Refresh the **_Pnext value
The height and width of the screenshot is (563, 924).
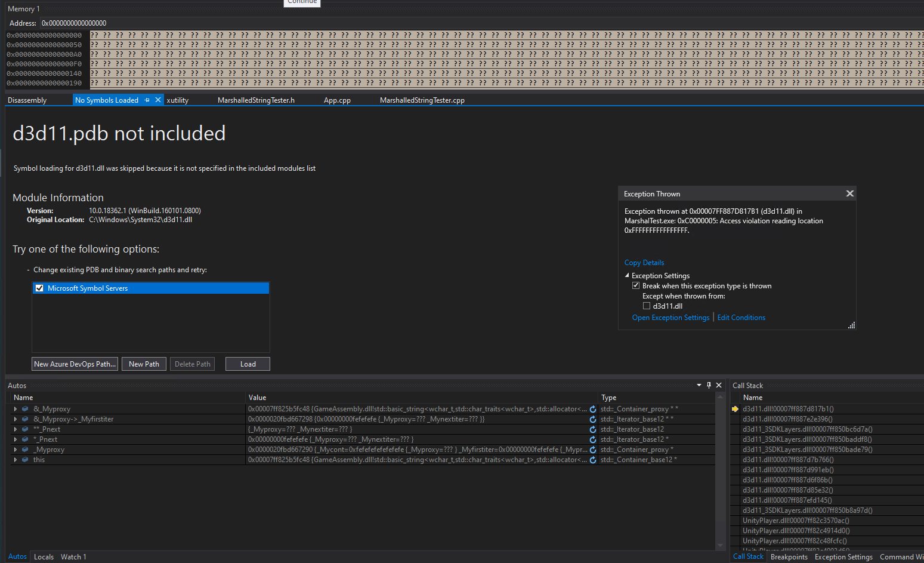coord(593,429)
